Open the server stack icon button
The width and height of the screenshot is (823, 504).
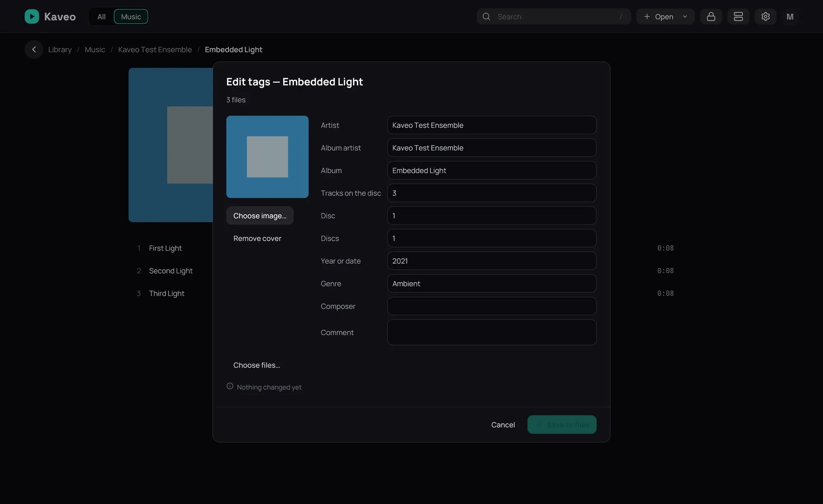tap(738, 16)
